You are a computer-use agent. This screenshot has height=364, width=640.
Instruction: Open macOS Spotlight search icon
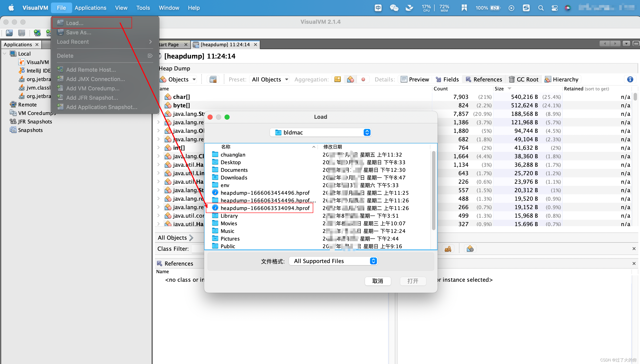541,8
